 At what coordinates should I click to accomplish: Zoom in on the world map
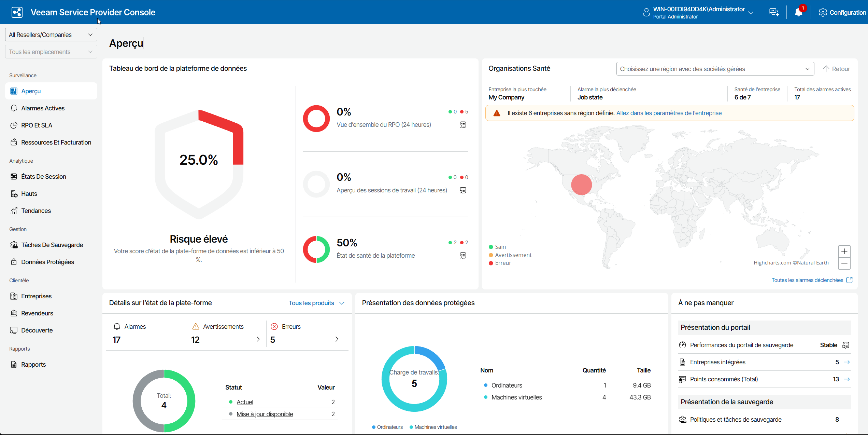coord(844,252)
